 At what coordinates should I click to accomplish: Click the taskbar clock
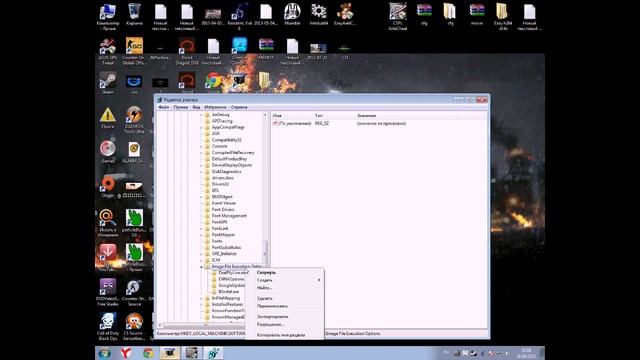(x=527, y=353)
